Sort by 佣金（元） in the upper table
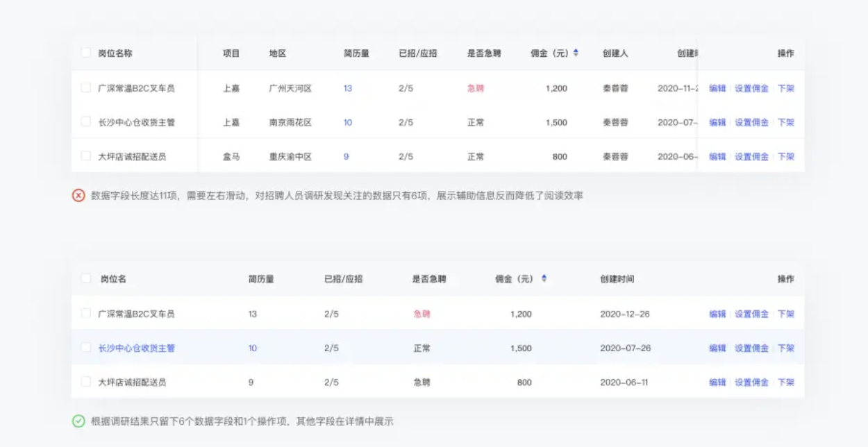 [576, 53]
